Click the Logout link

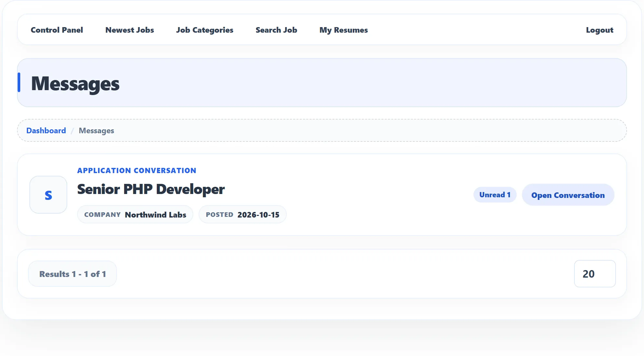tap(600, 30)
